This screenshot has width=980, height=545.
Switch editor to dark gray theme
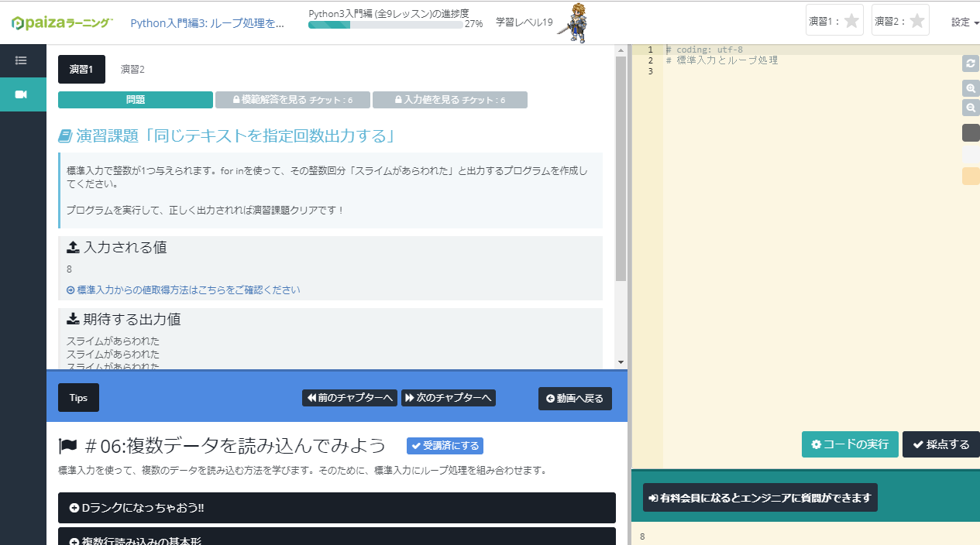point(970,133)
